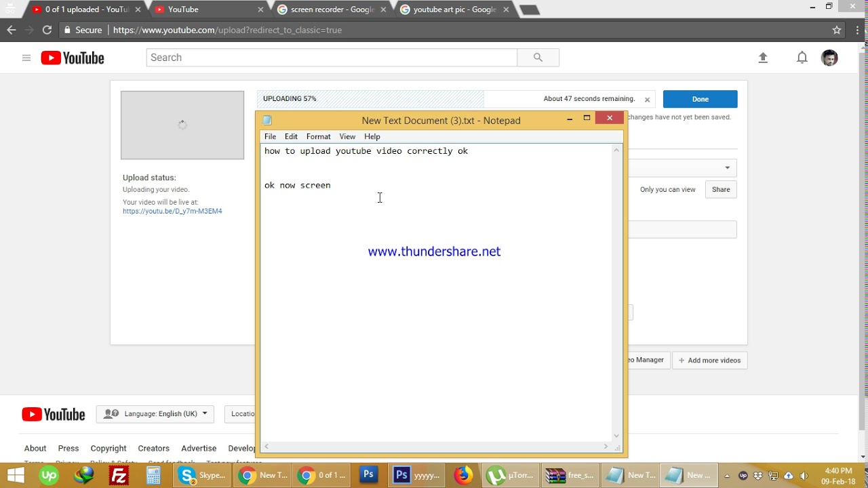Open the YouTube notifications bell
The image size is (868, 488).
[x=802, y=58]
